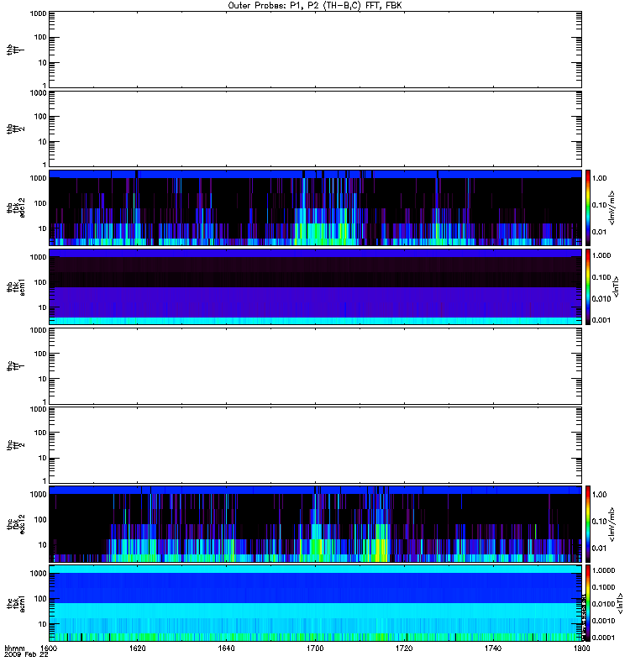
Task: Click the 1000 tick of thc fbk edc12 panel
Action: tap(38, 495)
